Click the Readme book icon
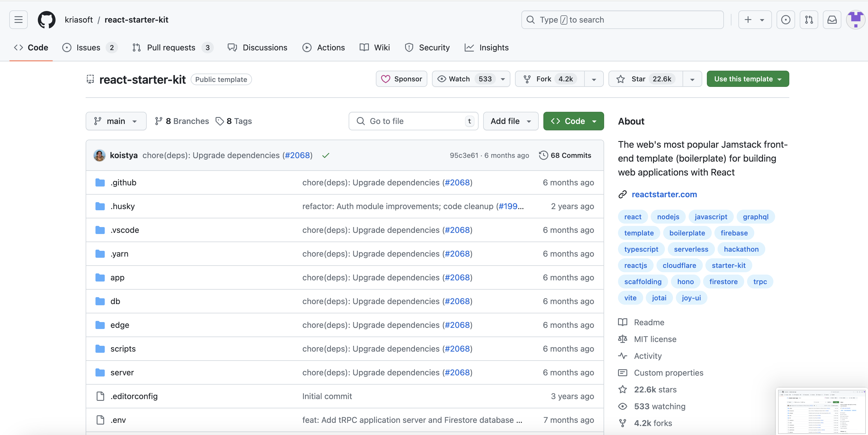The image size is (868, 435). click(x=622, y=322)
